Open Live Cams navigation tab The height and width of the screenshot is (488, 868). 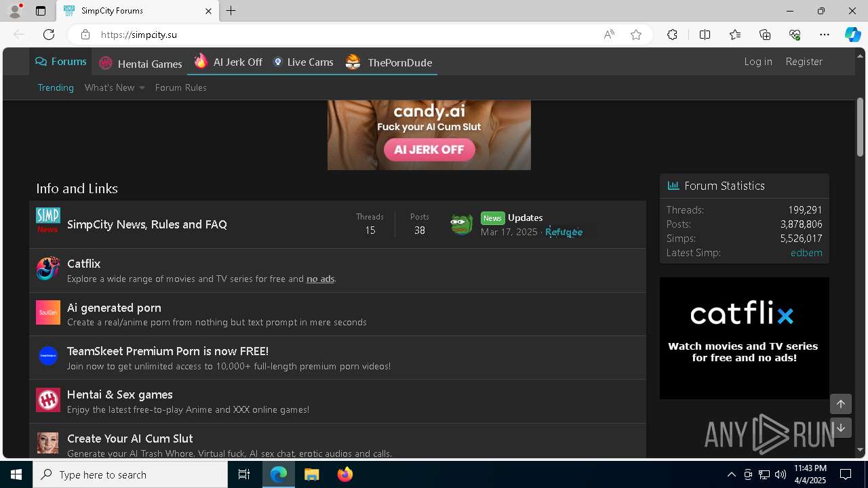point(303,62)
